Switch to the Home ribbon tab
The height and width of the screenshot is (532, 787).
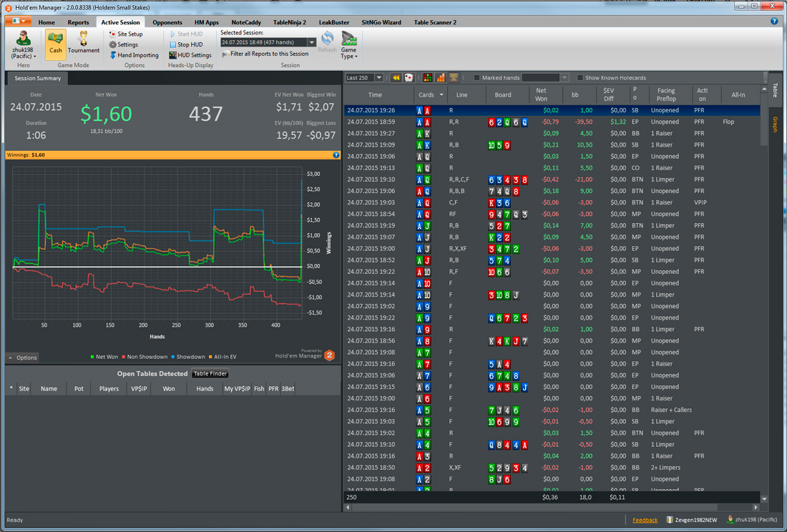47,22
